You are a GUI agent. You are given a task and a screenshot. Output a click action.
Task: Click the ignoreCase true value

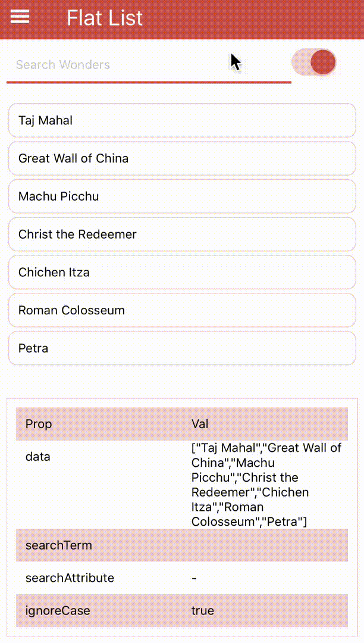tap(203, 611)
